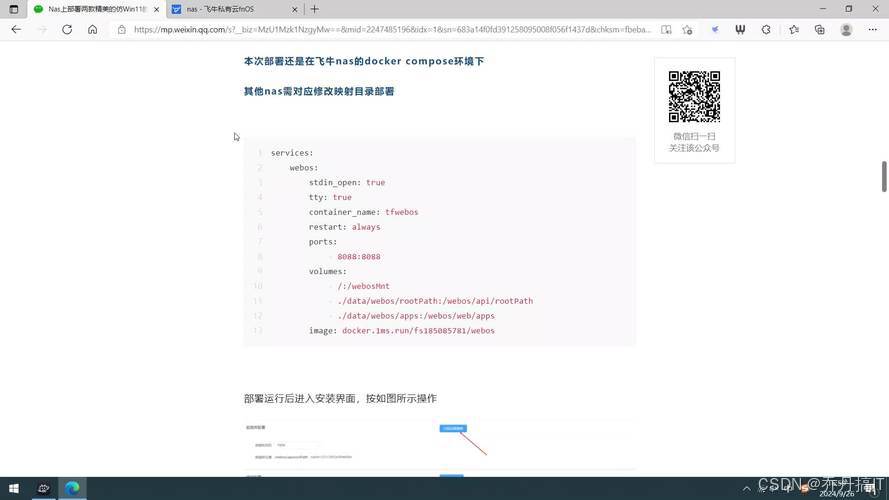Reload the current web page

(x=67, y=29)
